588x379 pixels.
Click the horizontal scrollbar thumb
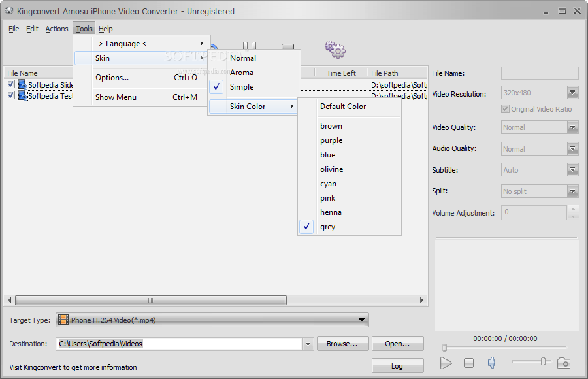click(x=151, y=300)
